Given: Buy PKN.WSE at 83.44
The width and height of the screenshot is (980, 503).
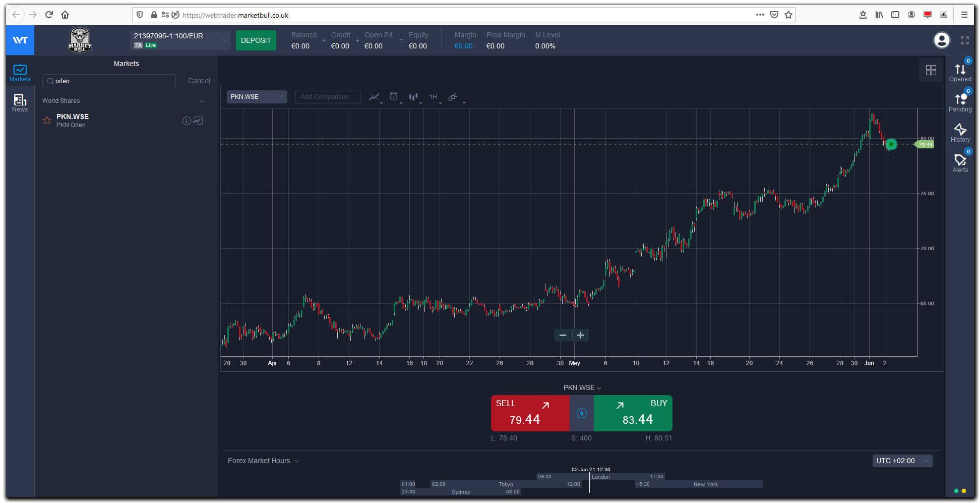Looking at the screenshot, I should [633, 413].
